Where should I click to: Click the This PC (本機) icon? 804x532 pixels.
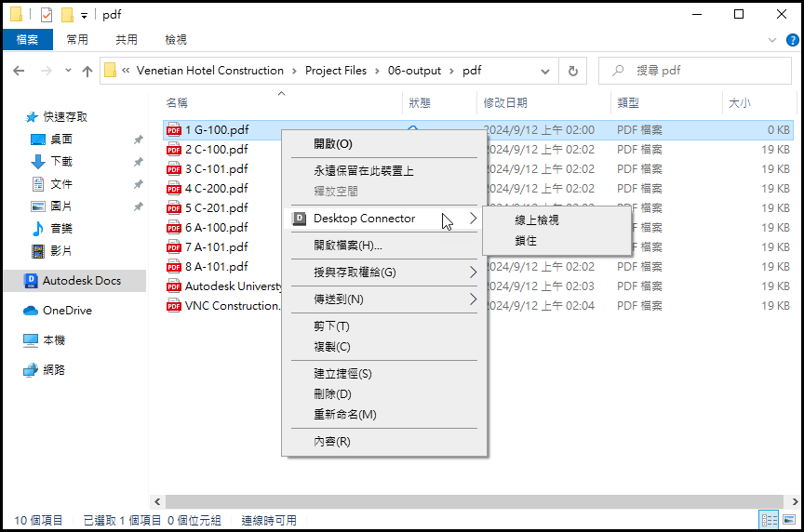tap(31, 340)
